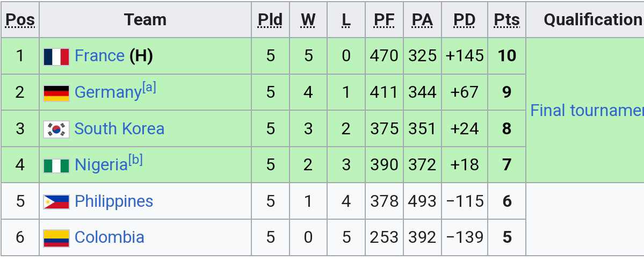Viewport: 644px width, 260px height.
Task: Open the Nigeria team link
Action: pos(100,165)
